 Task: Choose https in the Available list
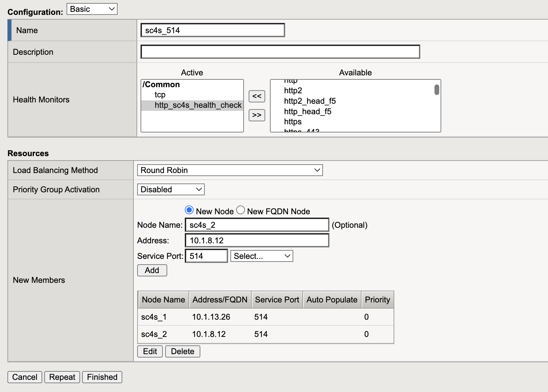[x=293, y=122]
